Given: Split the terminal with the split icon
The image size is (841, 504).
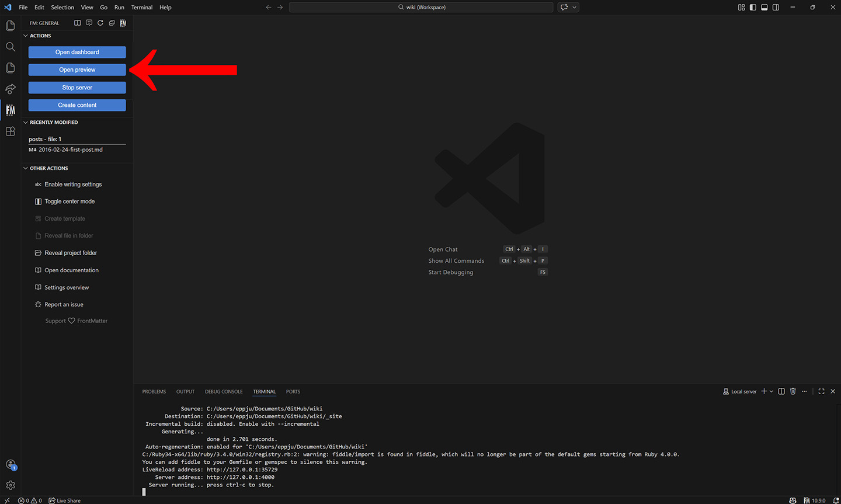Looking at the screenshot, I should coord(781,391).
